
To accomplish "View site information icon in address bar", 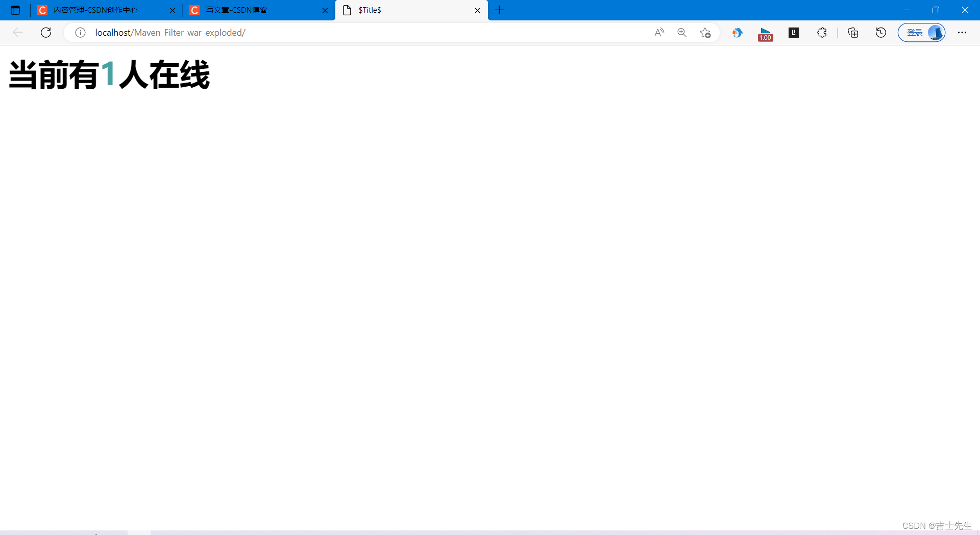I will (x=80, y=33).
